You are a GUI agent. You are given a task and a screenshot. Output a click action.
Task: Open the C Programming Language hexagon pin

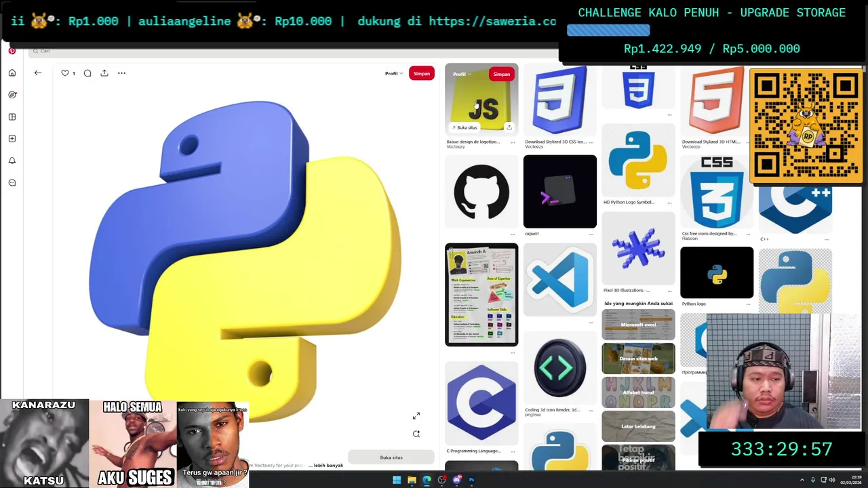481,403
